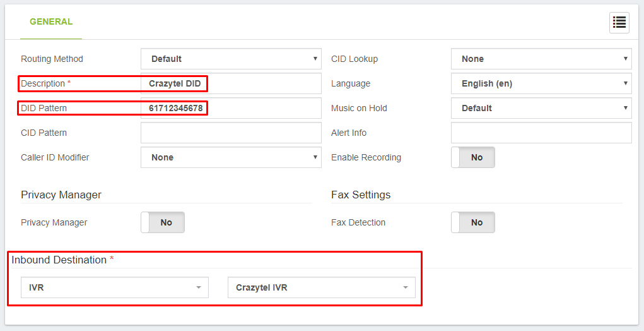This screenshot has height=331, width=644.
Task: Click the Enable Recording label text
Action: [x=366, y=157]
